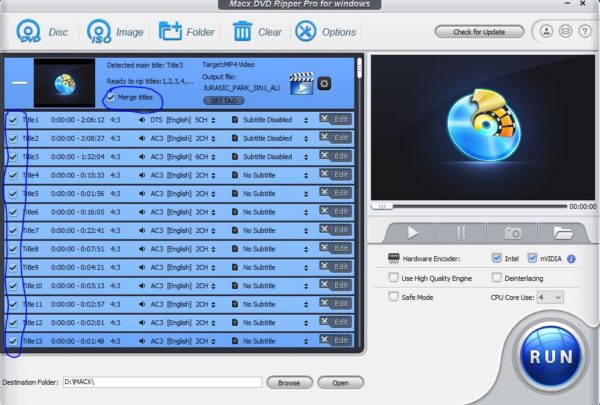Open the CPU Core Use dropdown
This screenshot has width=600, height=405.
[550, 297]
